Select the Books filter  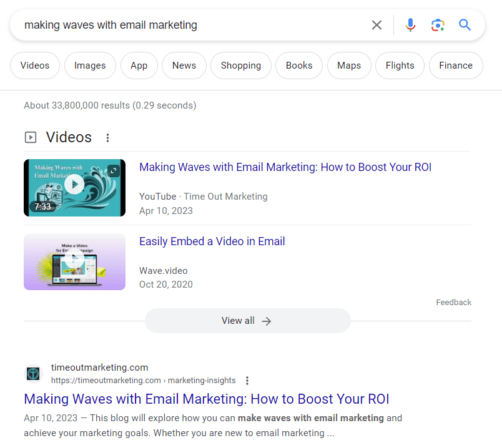[x=299, y=66]
